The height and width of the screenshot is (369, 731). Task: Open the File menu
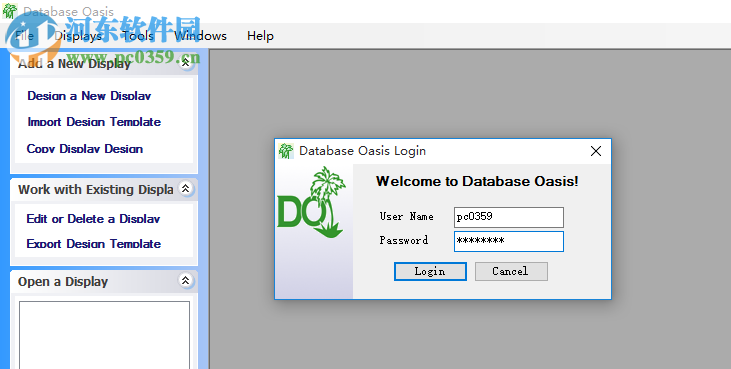pos(24,36)
